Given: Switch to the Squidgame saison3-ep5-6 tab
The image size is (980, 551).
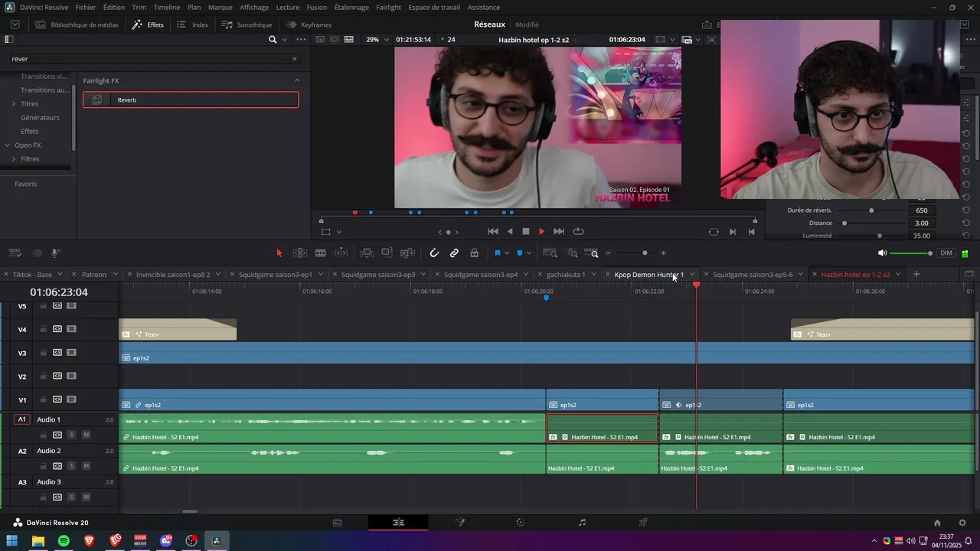Looking at the screenshot, I should click(753, 274).
